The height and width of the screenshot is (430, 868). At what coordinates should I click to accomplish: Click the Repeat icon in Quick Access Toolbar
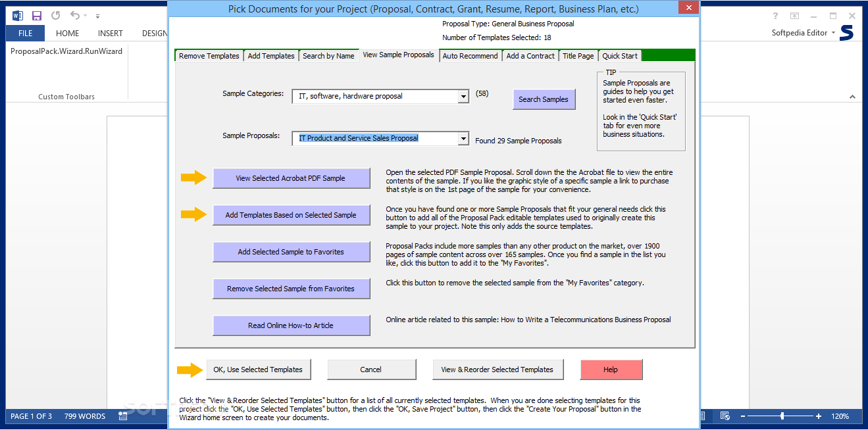click(x=55, y=15)
